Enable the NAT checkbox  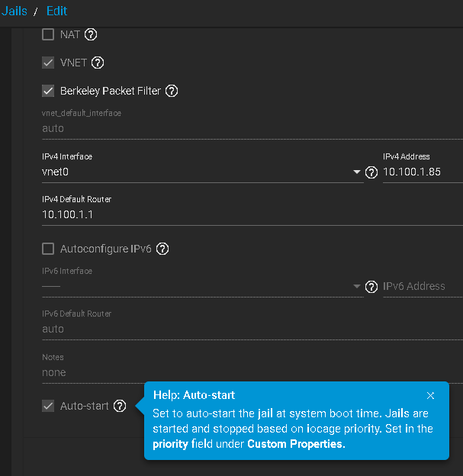pos(48,34)
